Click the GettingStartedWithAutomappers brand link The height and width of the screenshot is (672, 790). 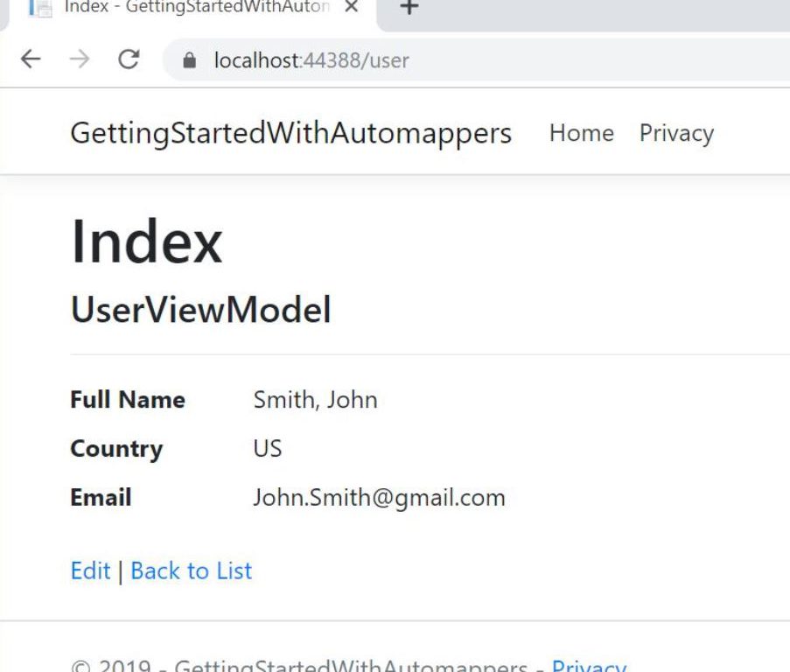click(x=290, y=133)
